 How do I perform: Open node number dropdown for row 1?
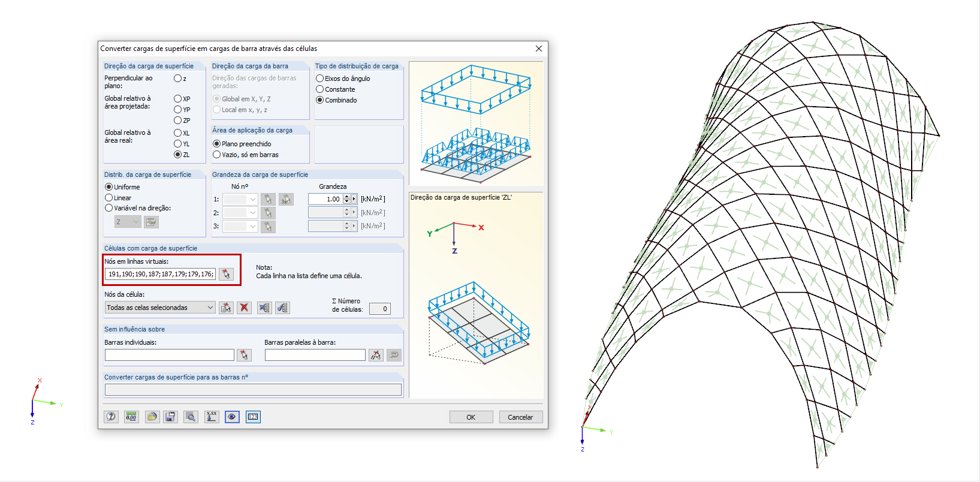point(240,199)
